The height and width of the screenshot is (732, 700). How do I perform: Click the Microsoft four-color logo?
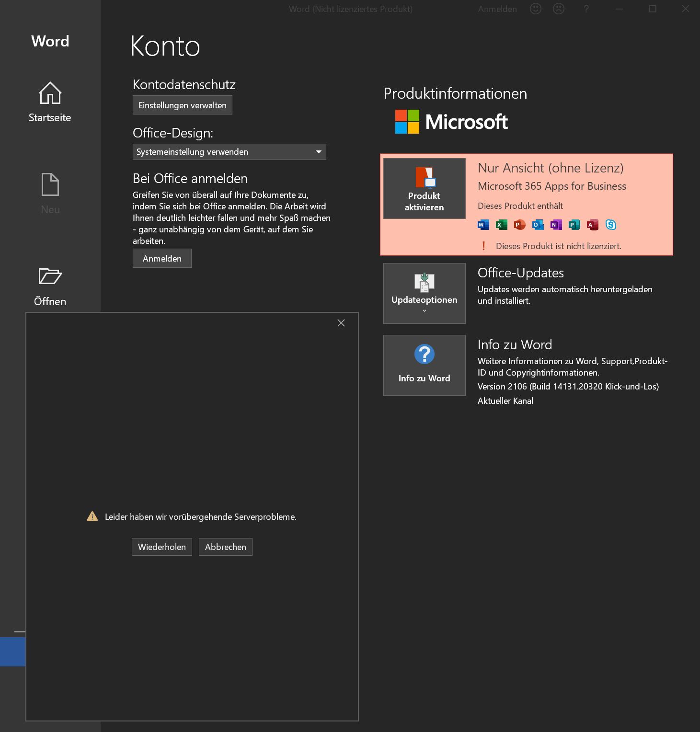pos(407,122)
